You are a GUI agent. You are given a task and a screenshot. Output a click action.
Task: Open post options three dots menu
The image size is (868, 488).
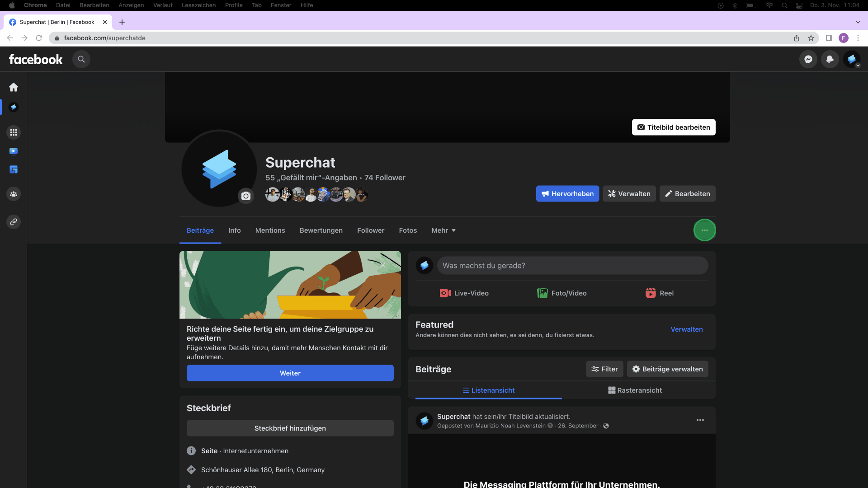click(700, 420)
